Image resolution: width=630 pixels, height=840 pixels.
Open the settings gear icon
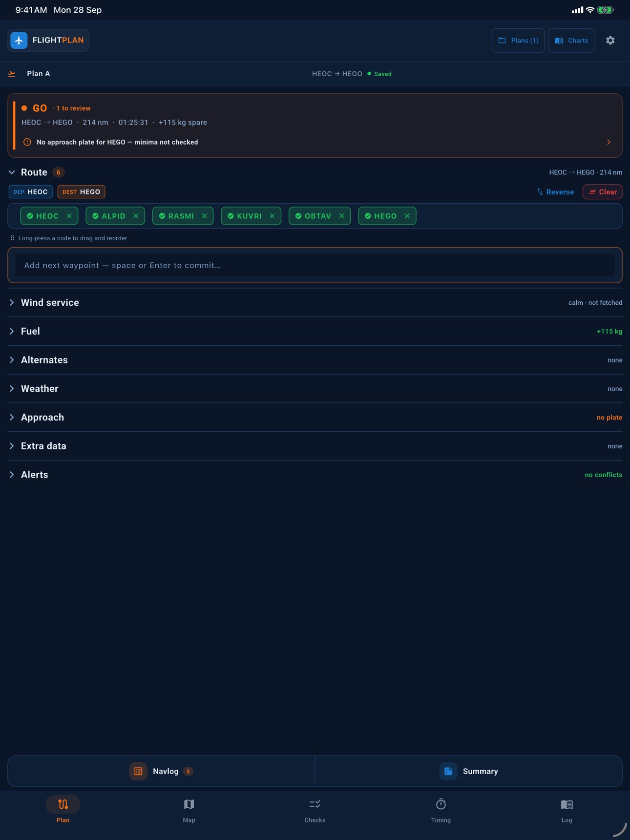point(610,41)
